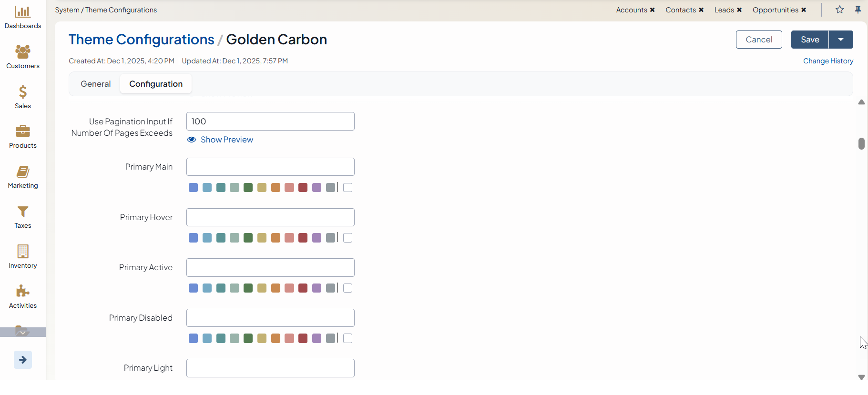Open the Dashboards sidebar menu

23,17
